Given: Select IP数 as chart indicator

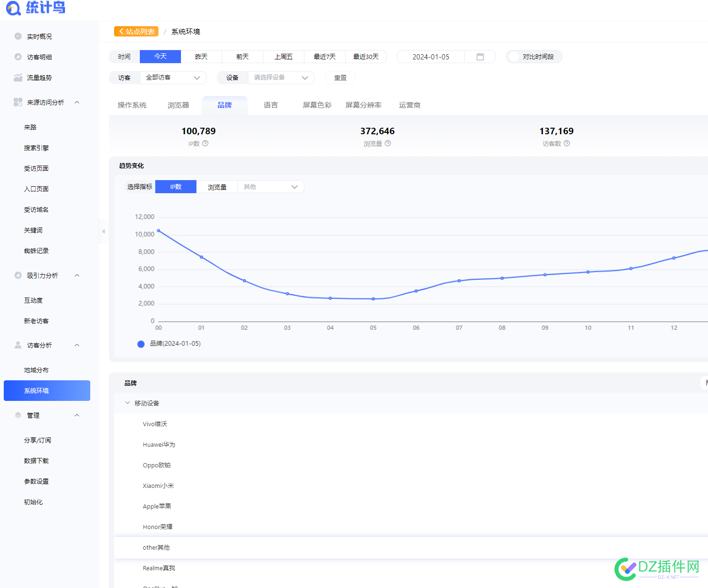Looking at the screenshot, I should (176, 187).
